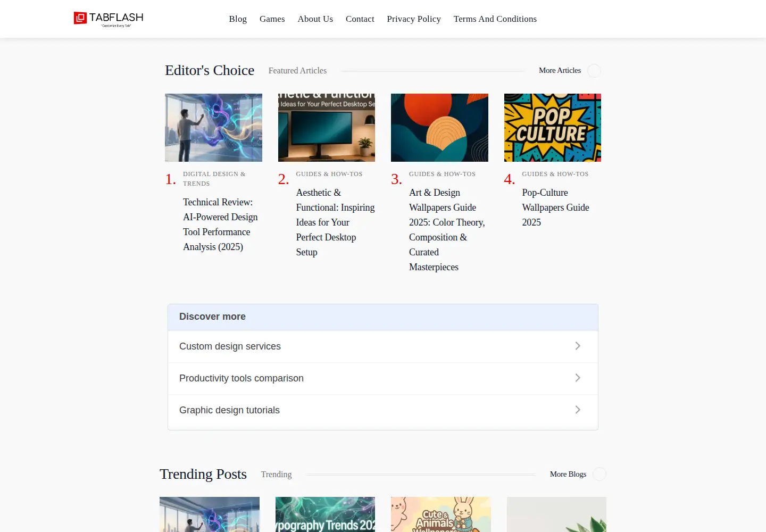Open the Contact page
Image resolution: width=766 pixels, height=532 pixels.
pyautogui.click(x=360, y=19)
